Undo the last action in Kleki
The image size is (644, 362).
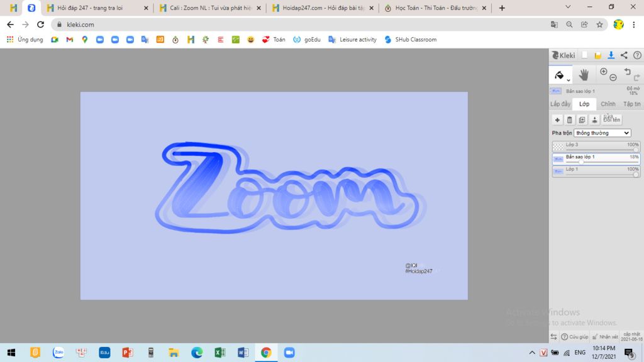tap(627, 72)
